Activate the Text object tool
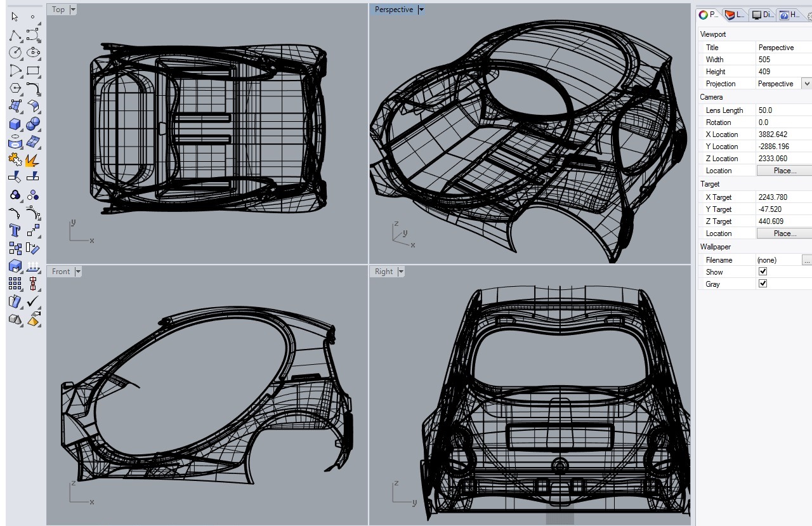812x526 pixels. click(15, 230)
